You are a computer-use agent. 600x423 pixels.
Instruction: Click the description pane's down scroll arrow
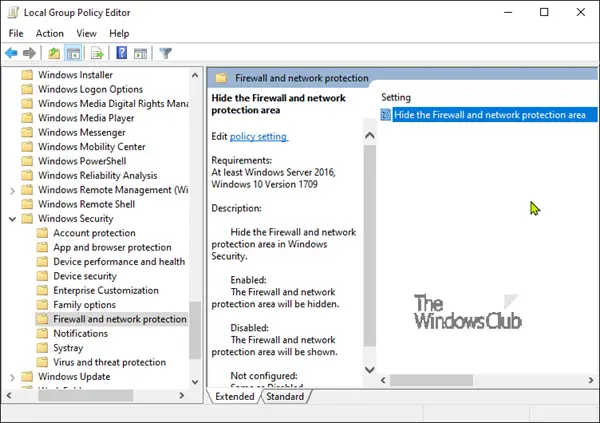(x=370, y=370)
